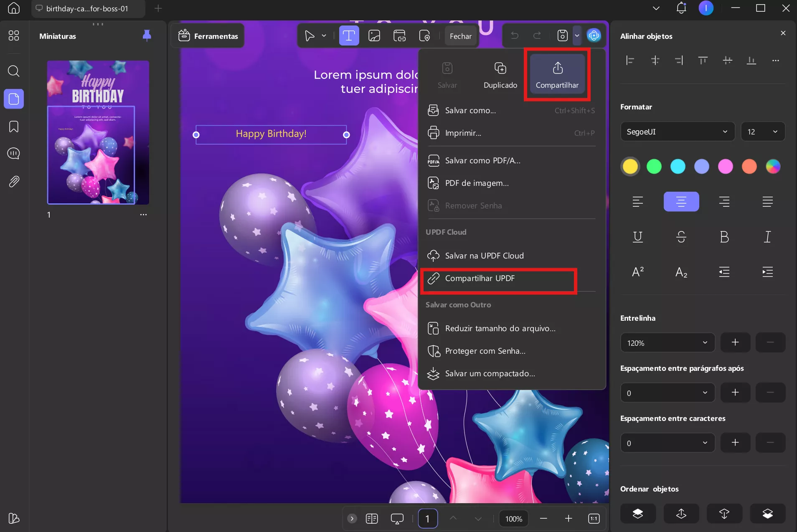Click the Fechar button
Image resolution: width=797 pixels, height=532 pixels.
[460, 36]
